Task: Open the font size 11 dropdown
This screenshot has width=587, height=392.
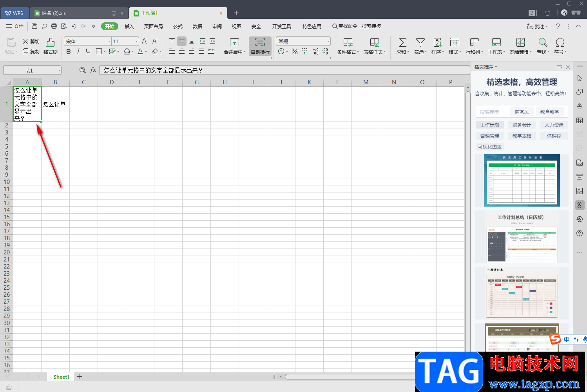Action: [136, 41]
